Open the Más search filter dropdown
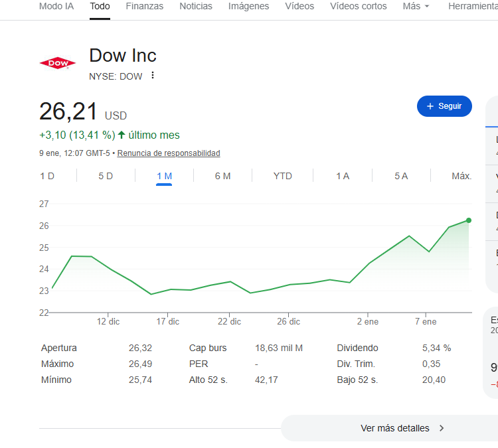Screen dimensions: 498x448 tap(416, 7)
